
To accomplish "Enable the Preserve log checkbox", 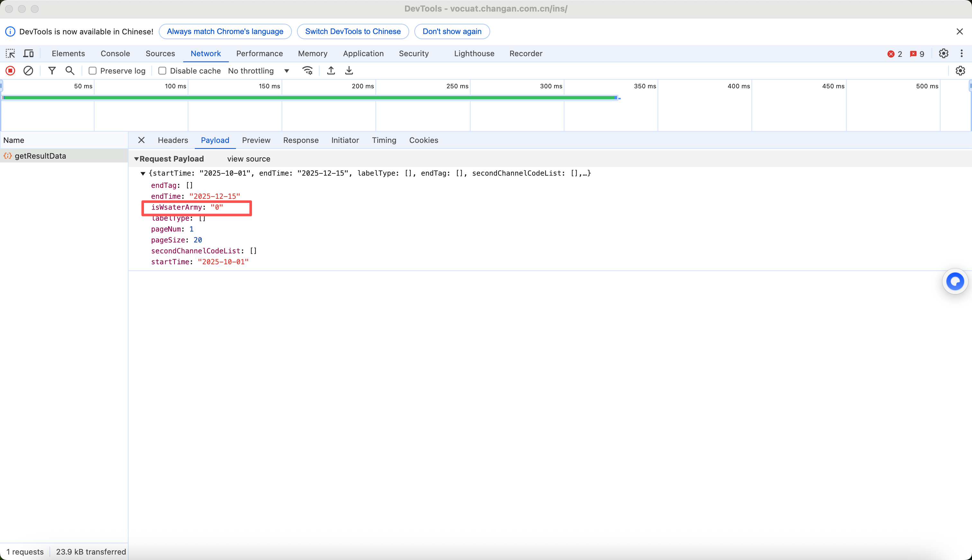I will pyautogui.click(x=92, y=71).
